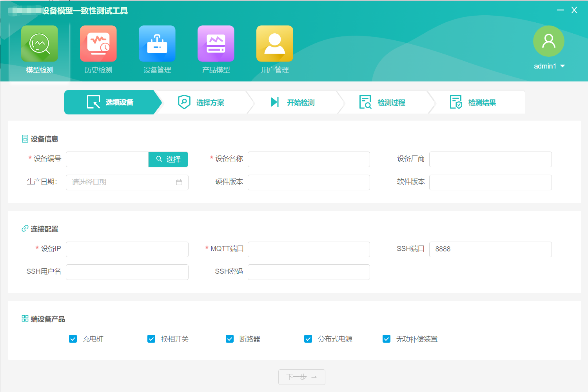Click the 选择方案 shield icon
588x392 pixels.
(184, 102)
